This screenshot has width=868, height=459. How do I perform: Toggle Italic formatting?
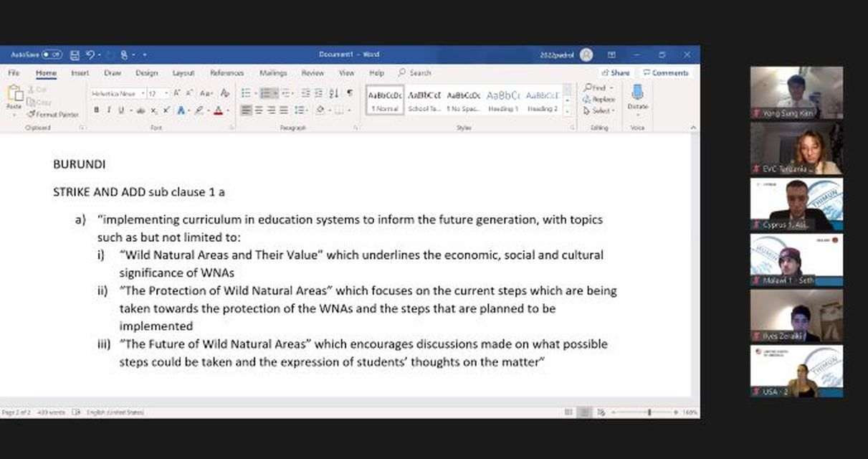[x=108, y=110]
